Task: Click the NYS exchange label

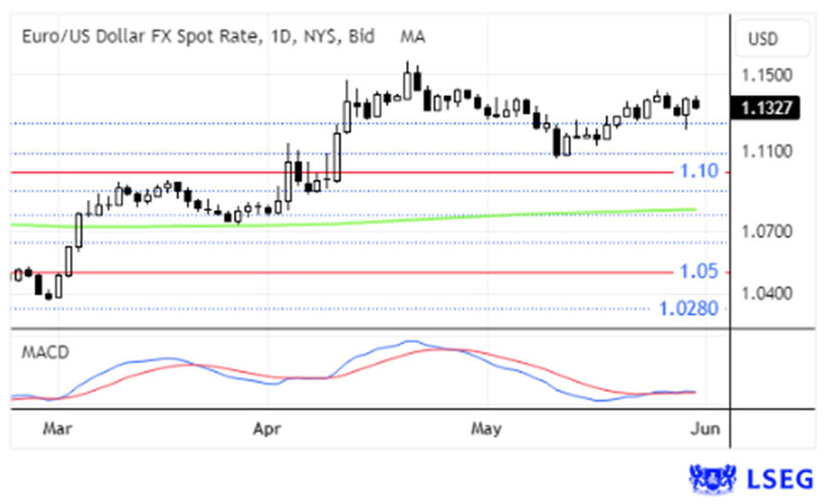Action: (324, 37)
